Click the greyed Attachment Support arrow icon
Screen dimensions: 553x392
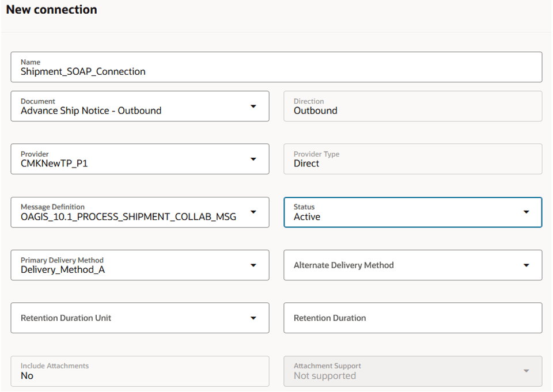coord(526,371)
